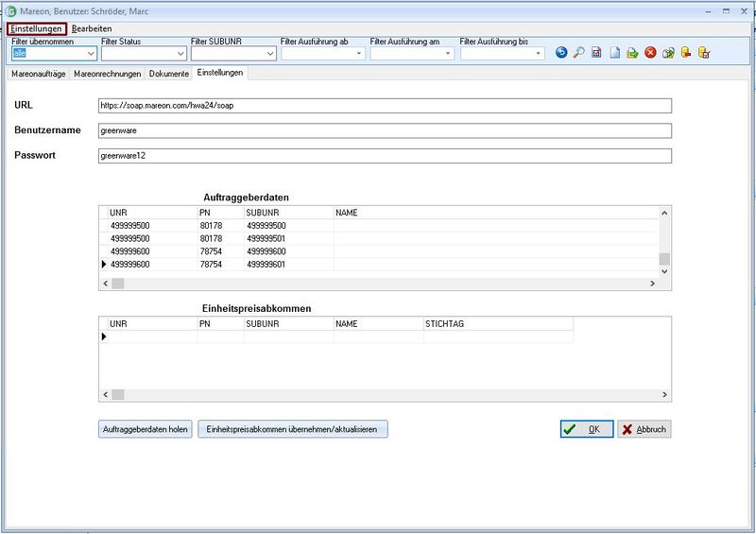This screenshot has height=534, width=756.
Task: Click the blue refresh arrow icon
Action: click(x=560, y=53)
